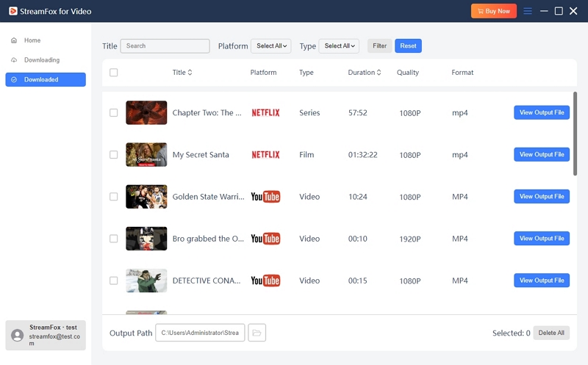Click the Output Path text field
This screenshot has height=365, width=588.
click(x=200, y=333)
